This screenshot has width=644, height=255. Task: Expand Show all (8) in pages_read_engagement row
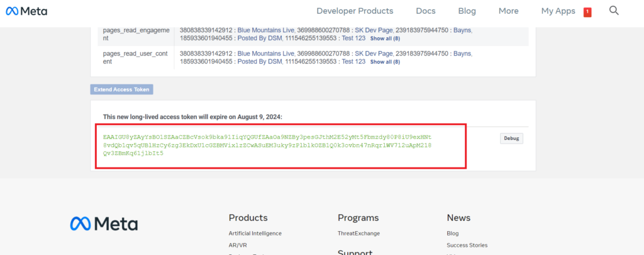click(385, 38)
